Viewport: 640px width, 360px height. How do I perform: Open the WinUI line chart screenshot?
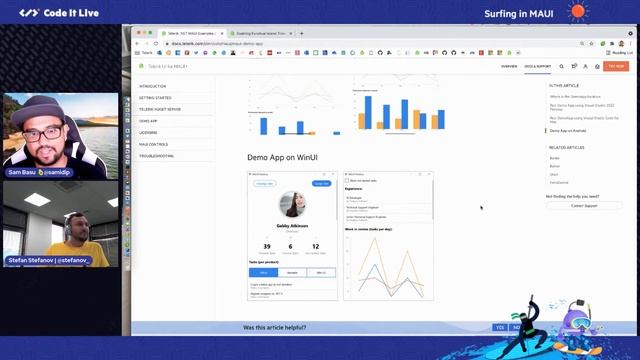pos(389,236)
